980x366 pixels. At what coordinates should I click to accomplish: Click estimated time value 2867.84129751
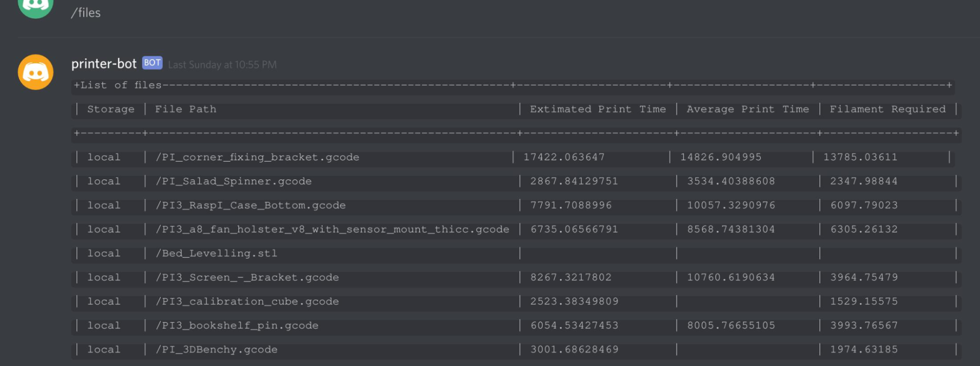coord(574,181)
